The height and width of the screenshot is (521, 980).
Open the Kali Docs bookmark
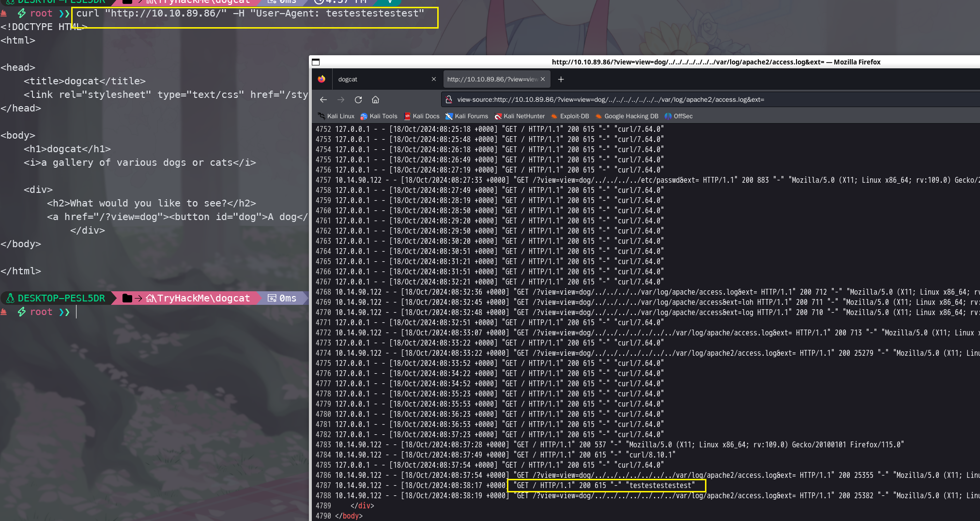click(422, 116)
